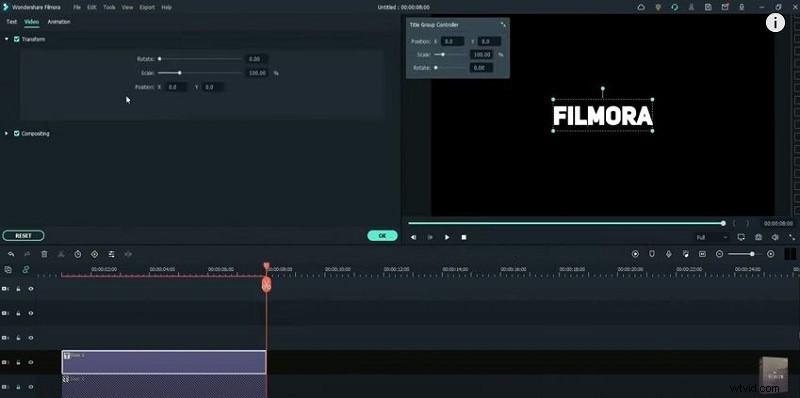Click the microphone Voiceover icon

[x=669, y=254]
